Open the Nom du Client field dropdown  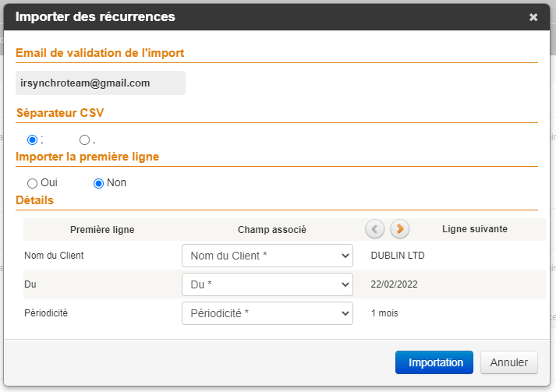pos(267,256)
